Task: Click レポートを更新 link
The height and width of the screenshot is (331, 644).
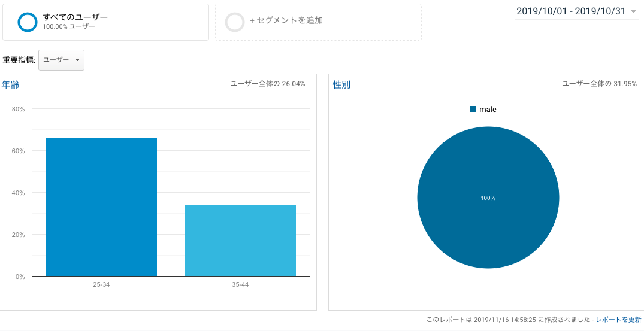Action: 618,319
